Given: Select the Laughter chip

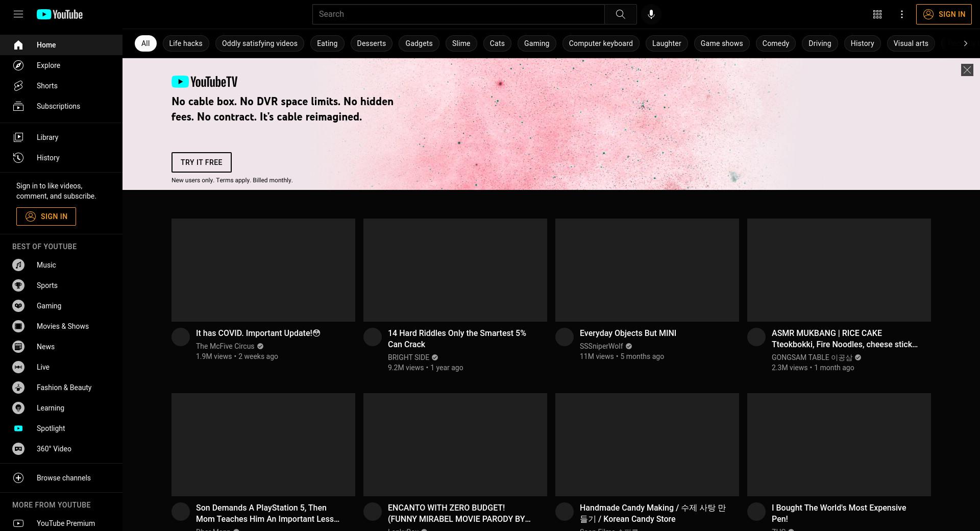Looking at the screenshot, I should 667,43.
